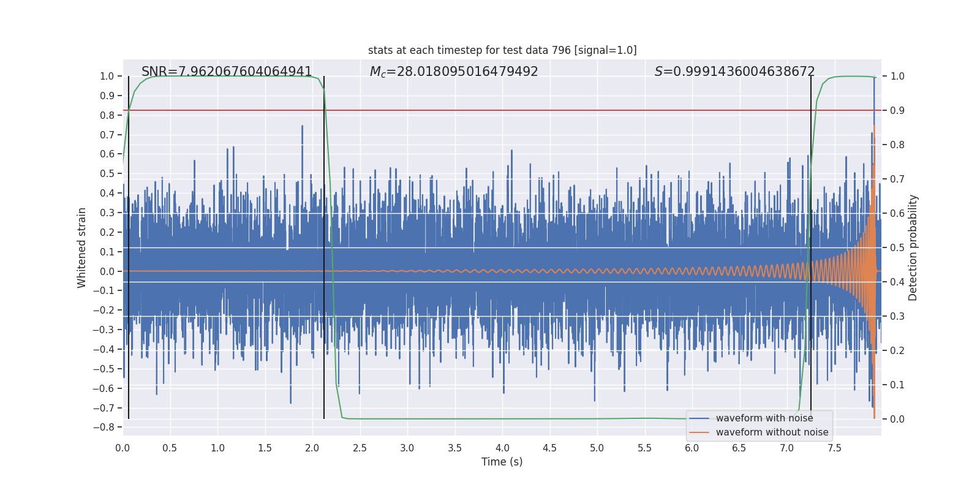This screenshot has width=980, height=490.
Task: Click the 4.0 tick label on the time axis
Action: [x=502, y=448]
